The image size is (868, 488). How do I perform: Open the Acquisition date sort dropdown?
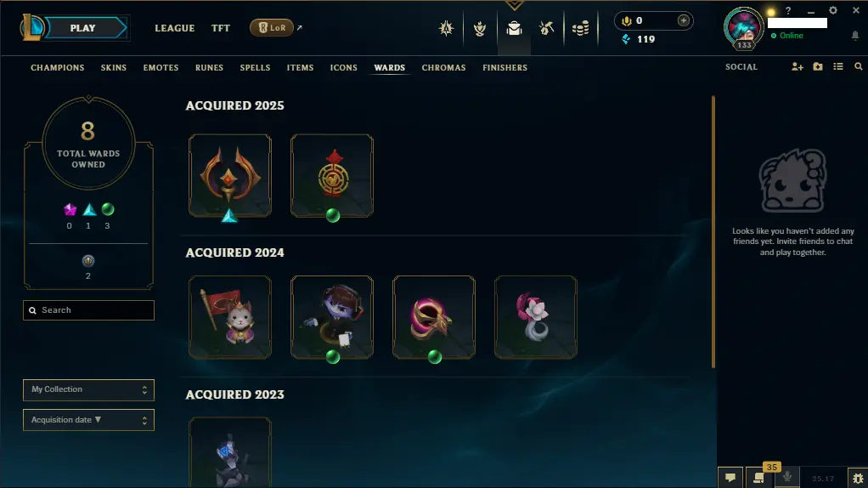coord(88,420)
